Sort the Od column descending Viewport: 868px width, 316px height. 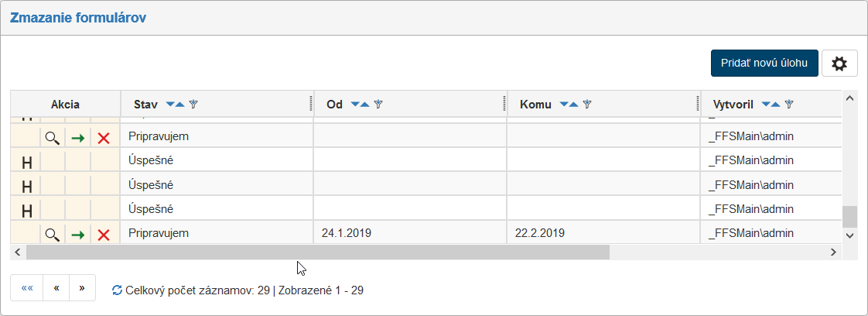pyautogui.click(x=355, y=104)
